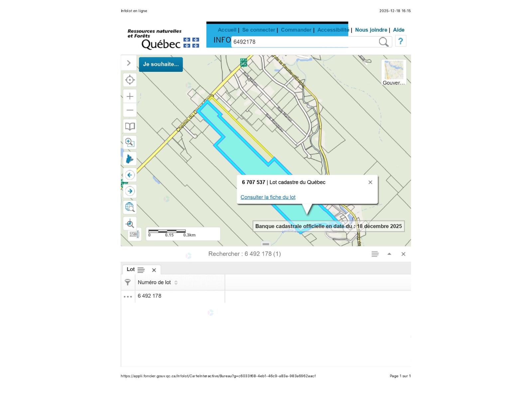Open the Lot tab menu icon
Viewport: 532px width, 399px height.
click(141, 270)
